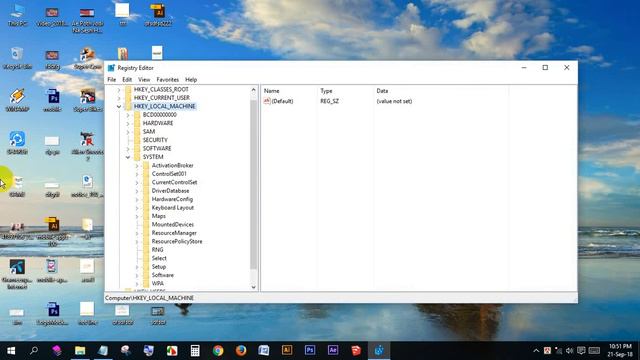Show hidden system tray icons
This screenshot has height=360, width=640.
click(536, 351)
